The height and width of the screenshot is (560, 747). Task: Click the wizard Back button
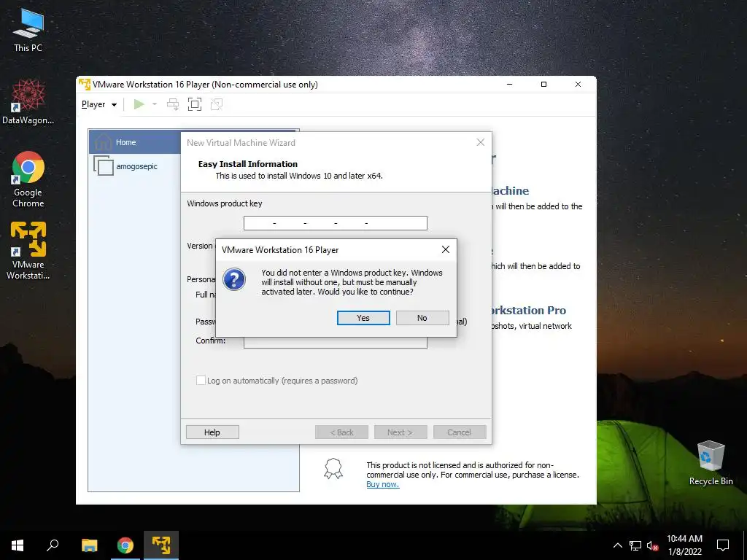point(341,432)
